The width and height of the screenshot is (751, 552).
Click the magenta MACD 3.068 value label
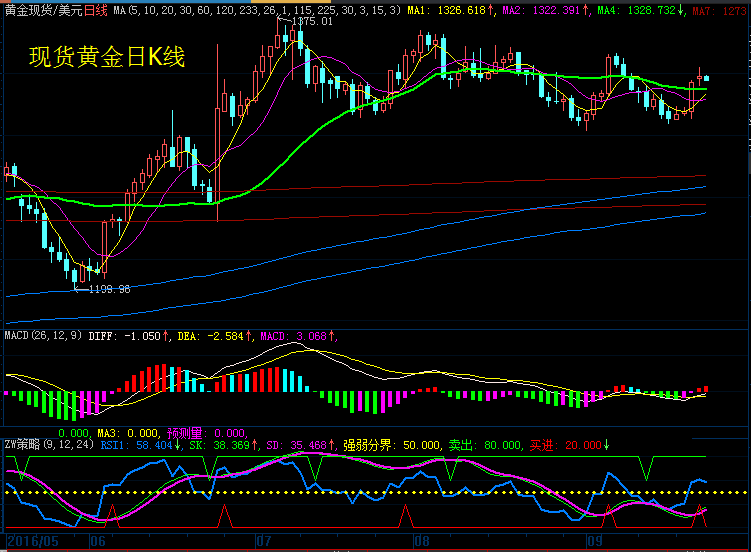point(298,335)
